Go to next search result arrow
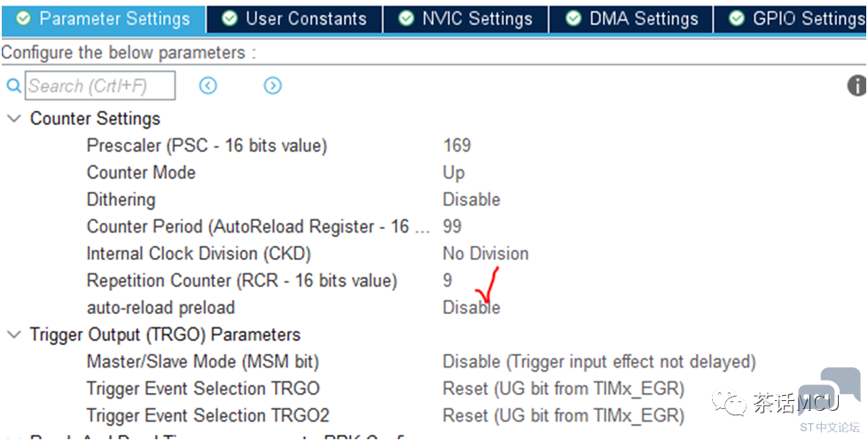 tap(272, 85)
